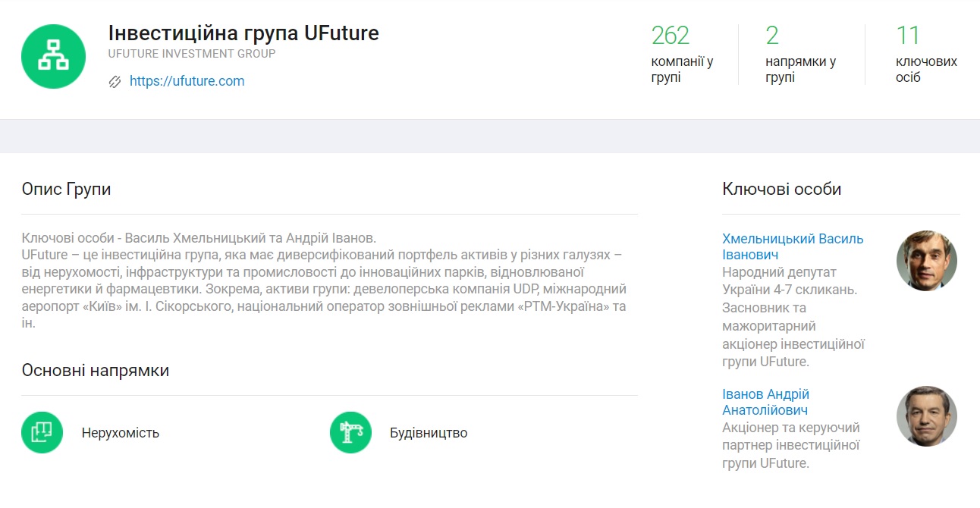The height and width of the screenshot is (508, 980).
Task: Click the Інвестиційна група UFuture title
Action: (243, 33)
